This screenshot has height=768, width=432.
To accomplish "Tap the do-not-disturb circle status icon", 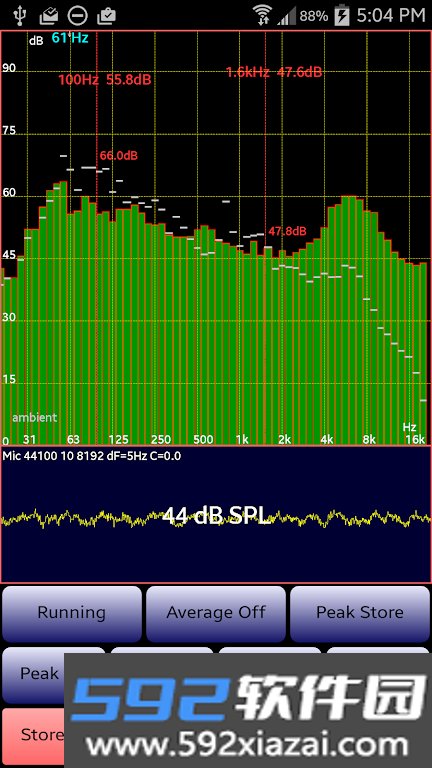I will tap(77, 16).
